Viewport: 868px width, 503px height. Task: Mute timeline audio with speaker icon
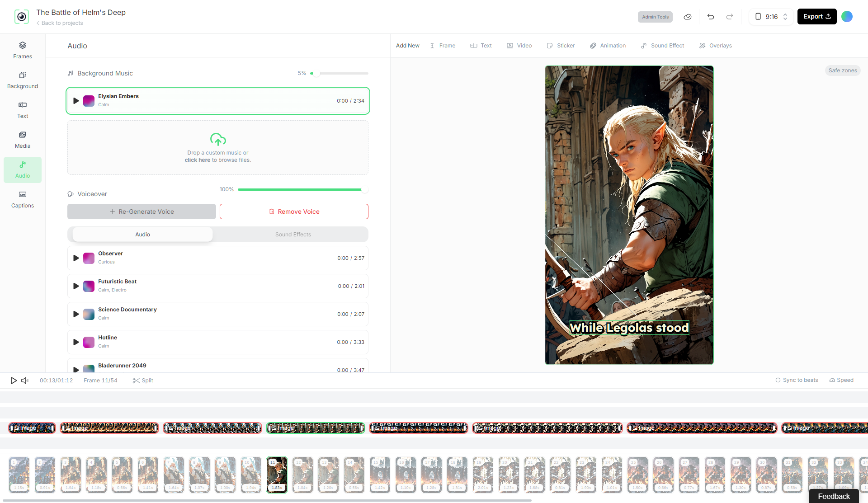(25, 381)
